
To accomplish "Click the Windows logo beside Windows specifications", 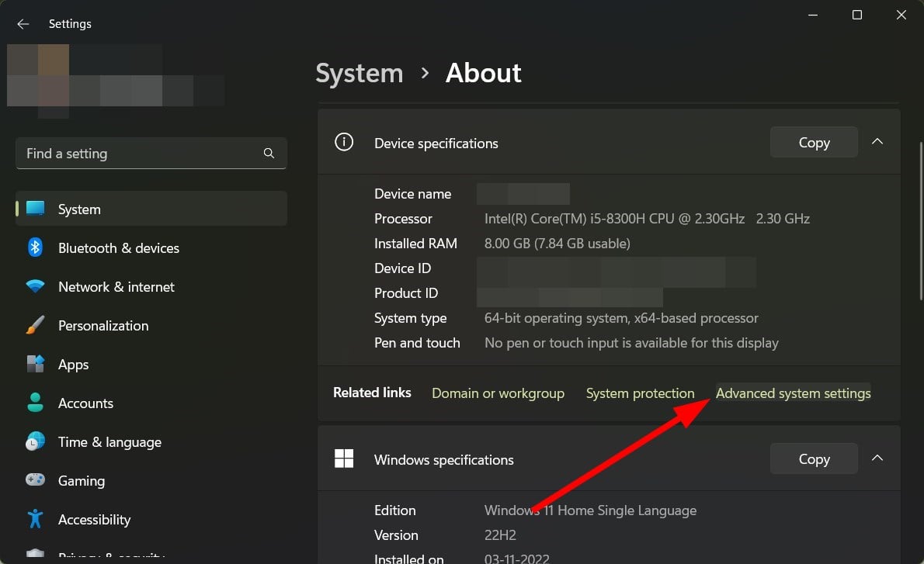I will click(344, 458).
